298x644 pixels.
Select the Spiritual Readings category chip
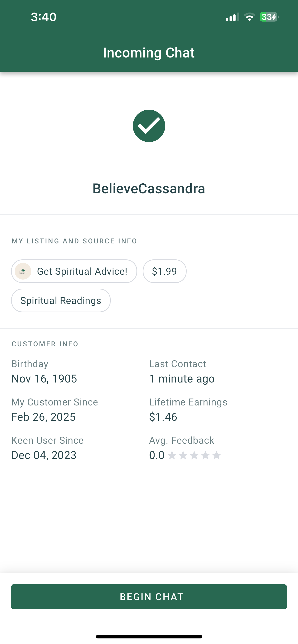click(x=61, y=300)
